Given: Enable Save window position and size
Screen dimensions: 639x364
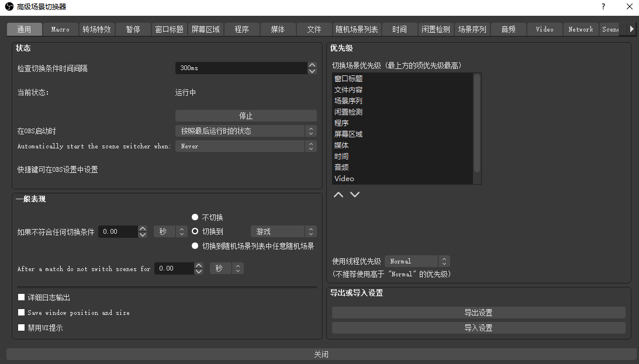Looking at the screenshot, I should tap(22, 313).
